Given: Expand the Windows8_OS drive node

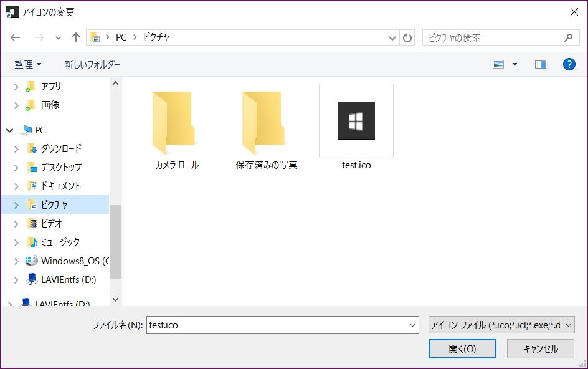Looking at the screenshot, I should (x=16, y=261).
